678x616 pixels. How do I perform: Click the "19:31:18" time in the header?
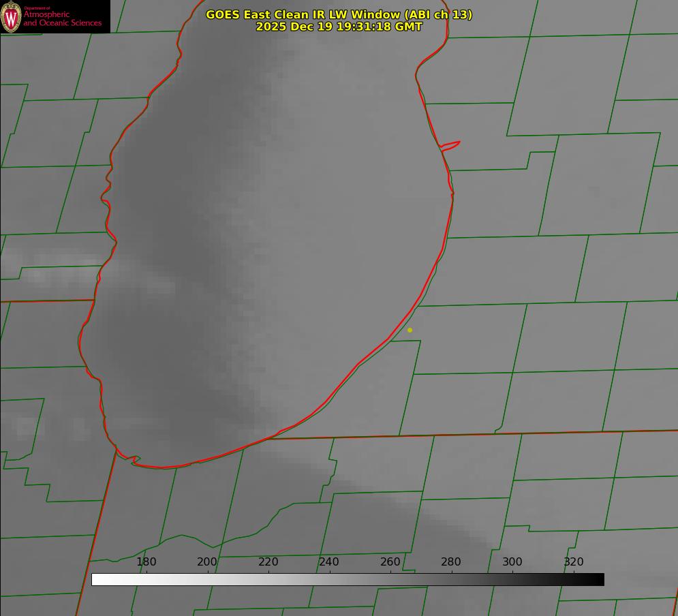coord(364,27)
